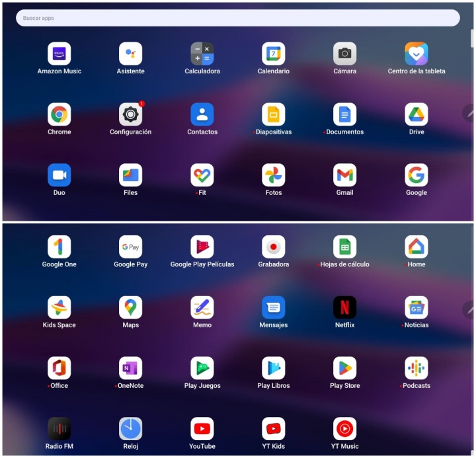
Task: Open the Files app
Action: tap(130, 175)
